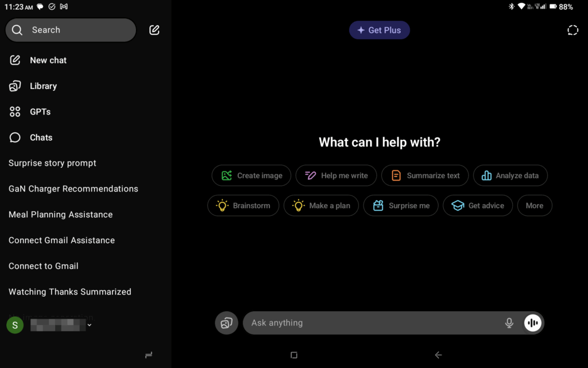588x368 pixels.
Task: Open the photo attachment icon beside input
Action: (226, 323)
